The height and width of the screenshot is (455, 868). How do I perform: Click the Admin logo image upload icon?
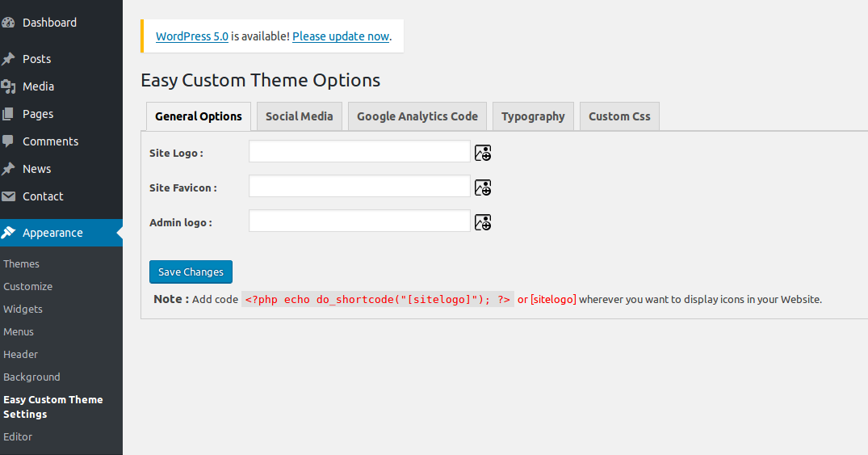coord(483,222)
